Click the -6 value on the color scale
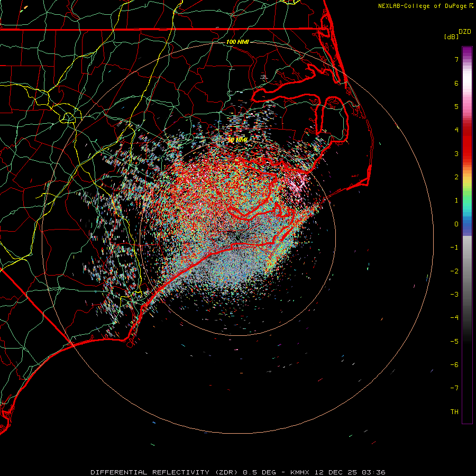 (x=454, y=365)
